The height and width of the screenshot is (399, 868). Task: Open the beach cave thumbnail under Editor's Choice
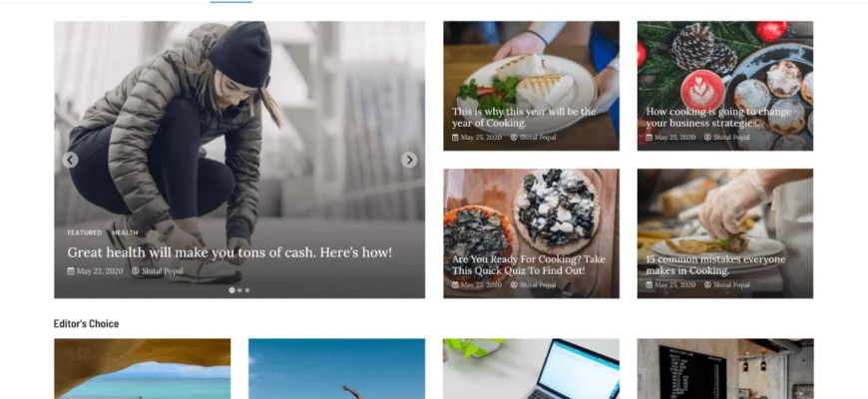coord(143,368)
